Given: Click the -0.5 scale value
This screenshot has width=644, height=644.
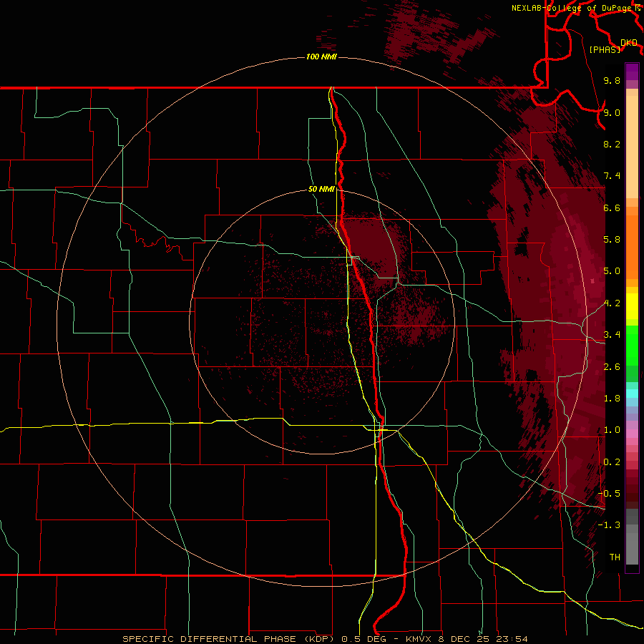Looking at the screenshot, I should [609, 494].
